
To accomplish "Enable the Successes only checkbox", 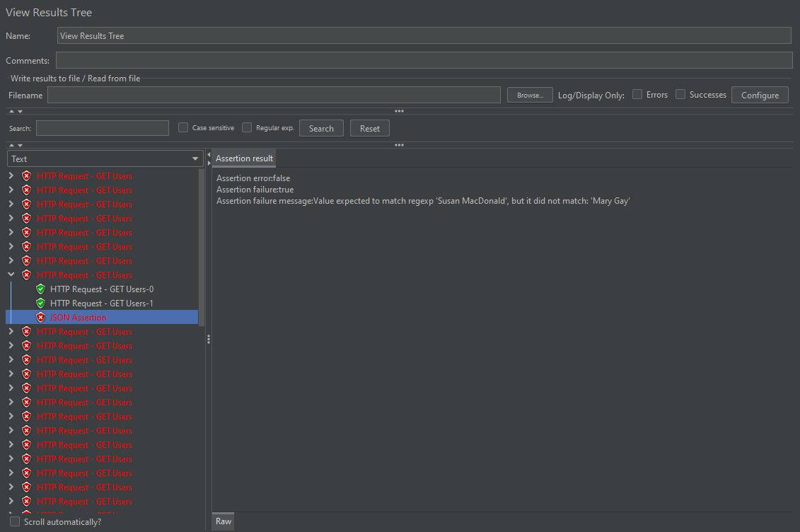I will click(x=680, y=94).
